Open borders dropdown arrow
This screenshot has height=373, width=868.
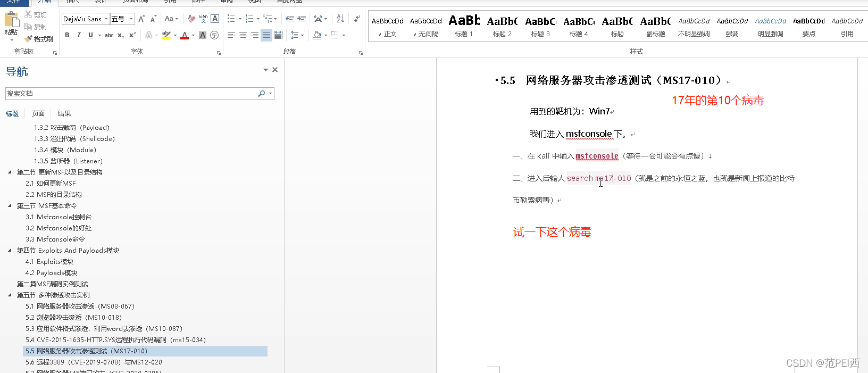[x=344, y=35]
